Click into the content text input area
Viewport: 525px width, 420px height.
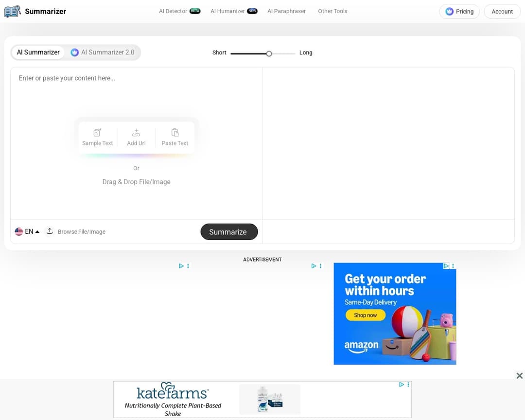[x=136, y=97]
